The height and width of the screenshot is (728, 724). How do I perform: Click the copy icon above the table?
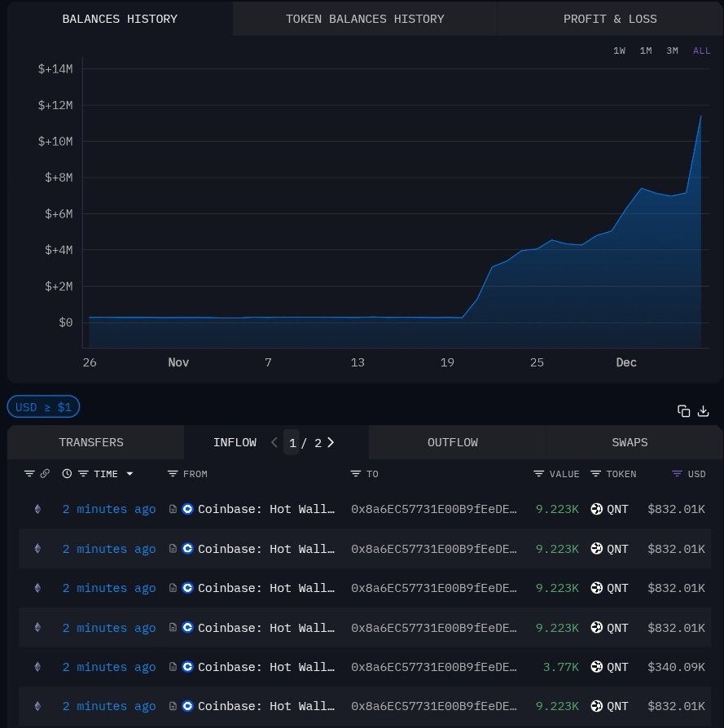684,411
